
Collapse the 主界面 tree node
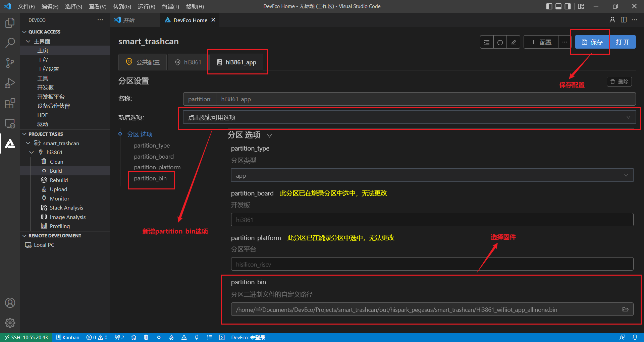(28, 41)
